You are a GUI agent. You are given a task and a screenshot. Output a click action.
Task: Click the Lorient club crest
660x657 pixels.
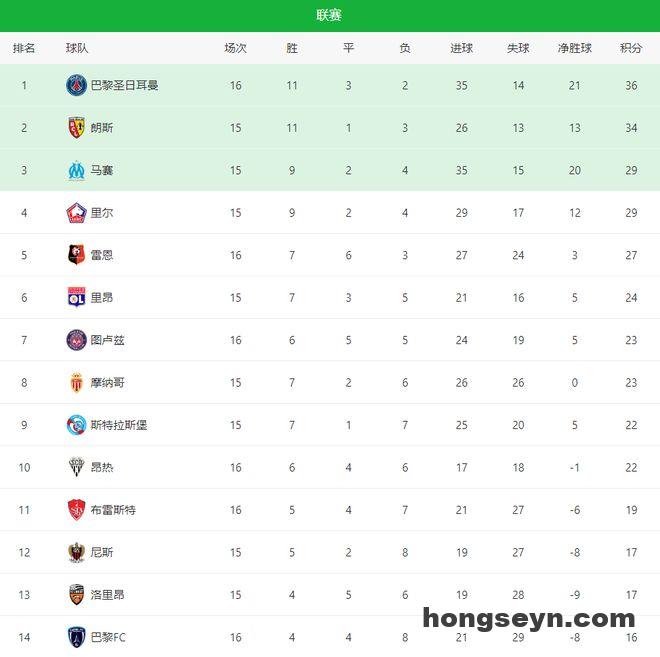[77, 595]
